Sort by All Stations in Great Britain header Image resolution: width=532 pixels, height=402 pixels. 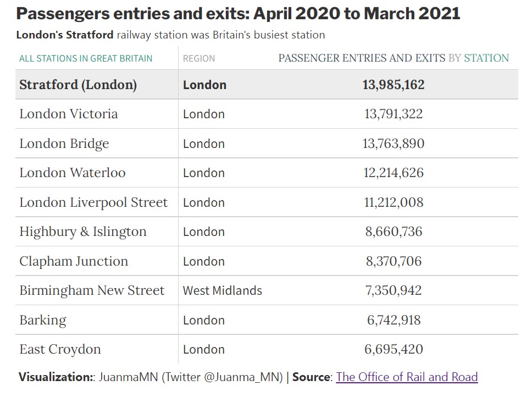(86, 58)
